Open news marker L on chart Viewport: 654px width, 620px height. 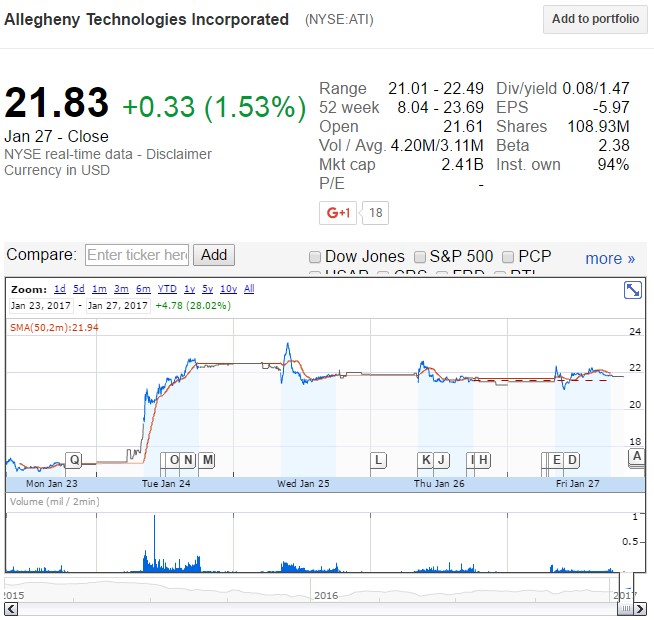[x=378, y=460]
